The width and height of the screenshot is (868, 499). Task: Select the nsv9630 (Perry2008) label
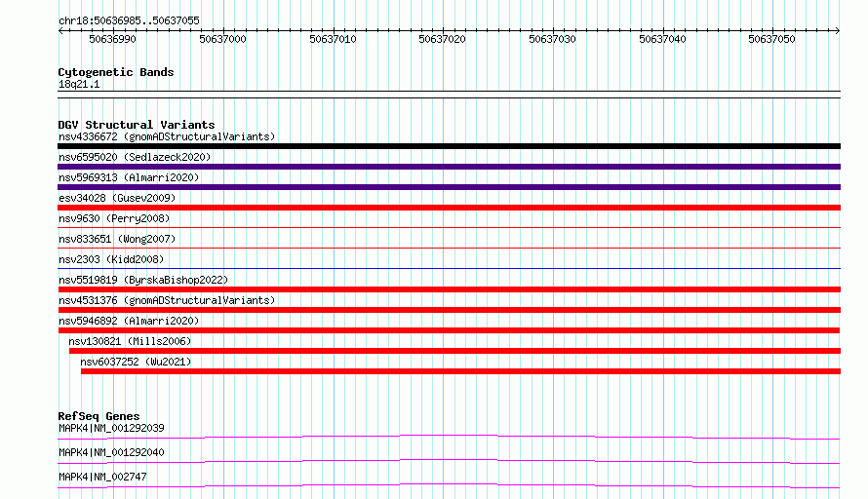click(114, 218)
